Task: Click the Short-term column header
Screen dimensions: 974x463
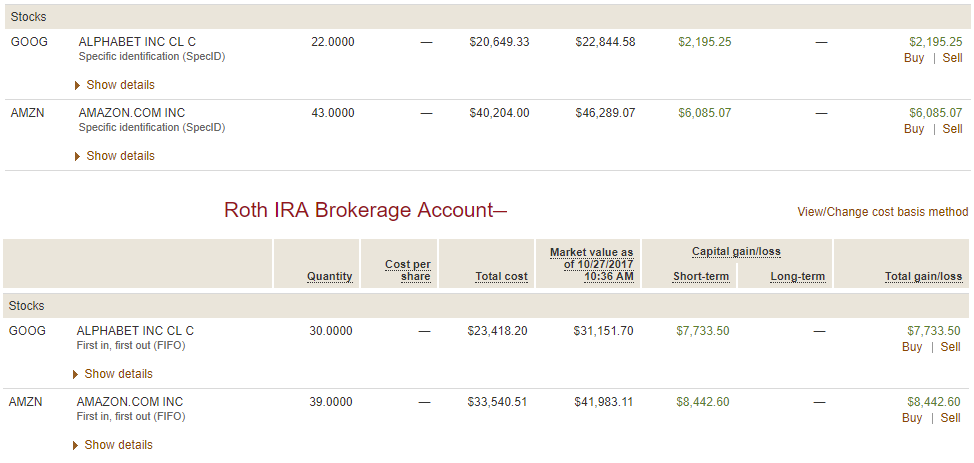Action: tap(701, 277)
